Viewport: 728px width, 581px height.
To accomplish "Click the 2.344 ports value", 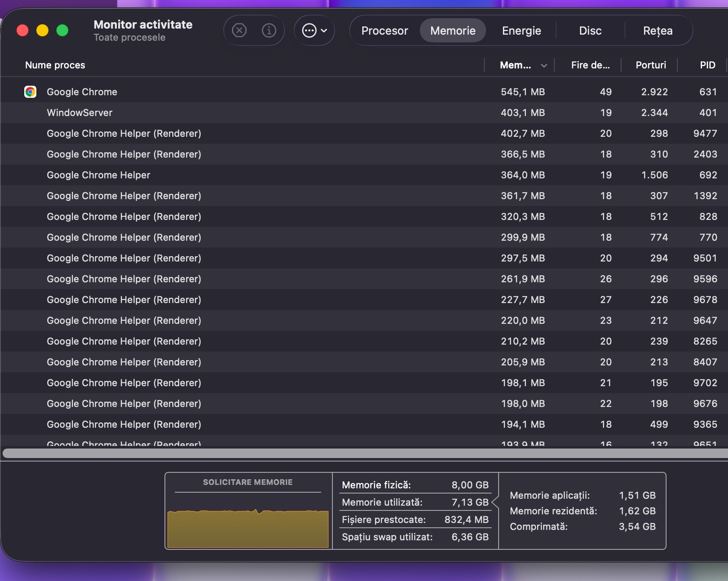I will pos(654,113).
